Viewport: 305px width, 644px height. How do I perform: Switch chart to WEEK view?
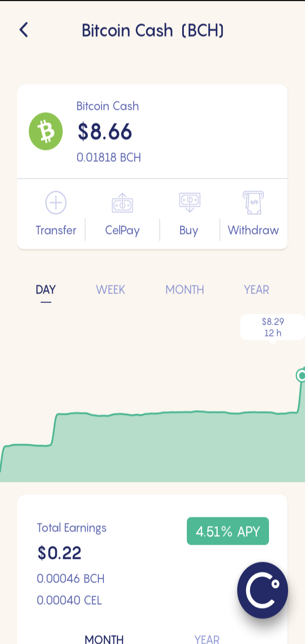coord(111,290)
